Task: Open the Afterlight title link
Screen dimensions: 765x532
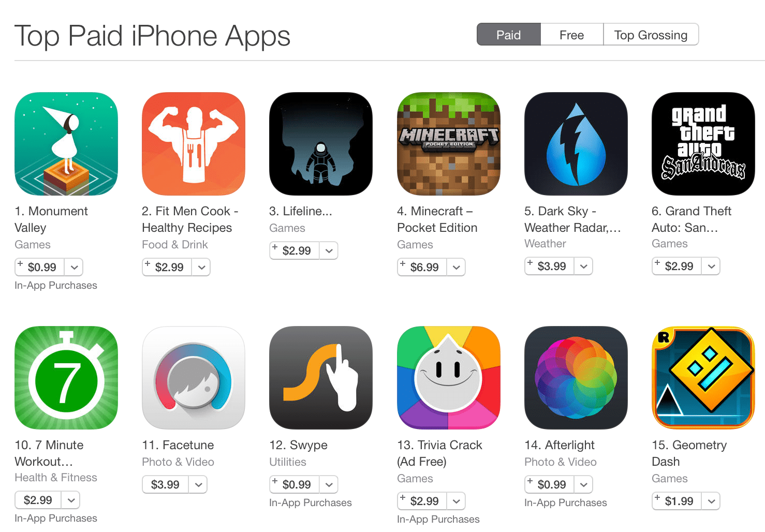Action: (560, 445)
